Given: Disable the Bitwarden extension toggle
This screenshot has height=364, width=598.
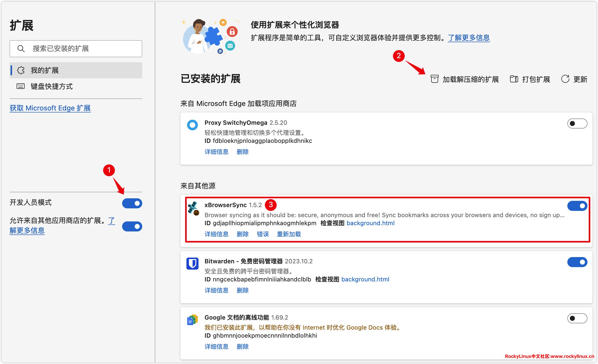Looking at the screenshot, I should pyautogui.click(x=577, y=262).
